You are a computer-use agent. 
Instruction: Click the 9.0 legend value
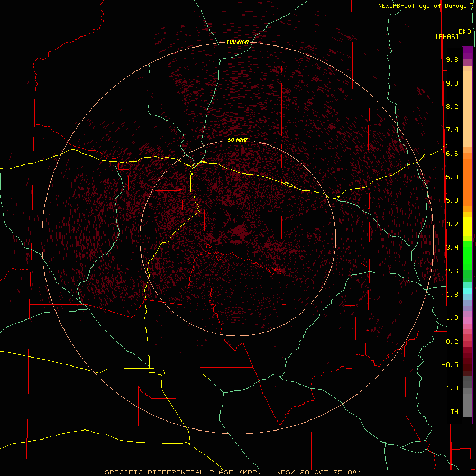(452, 83)
